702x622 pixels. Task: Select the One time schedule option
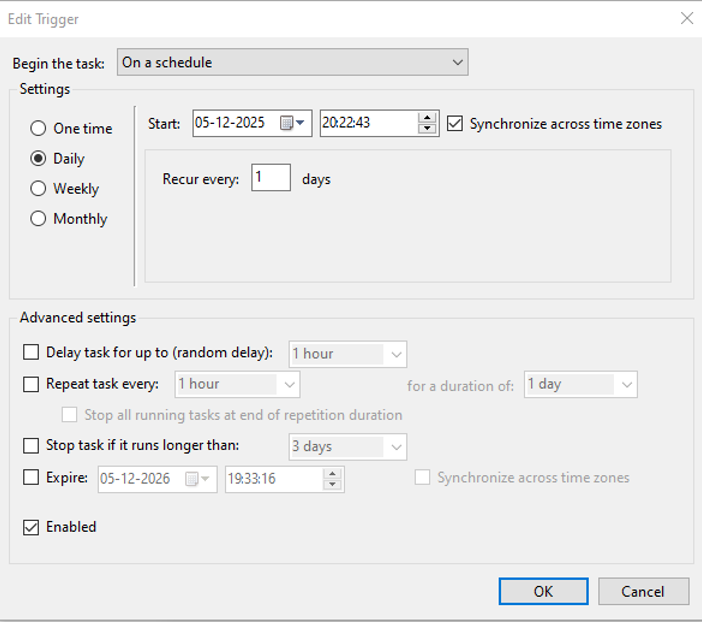[x=39, y=129]
